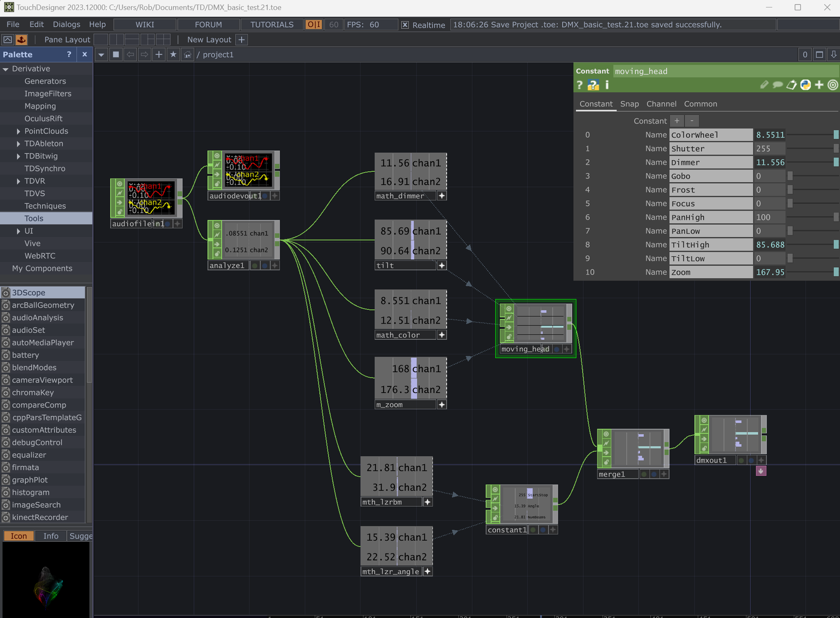The image size is (840, 618).
Task: Click the plus button to add a constant channel
Action: [x=677, y=121]
